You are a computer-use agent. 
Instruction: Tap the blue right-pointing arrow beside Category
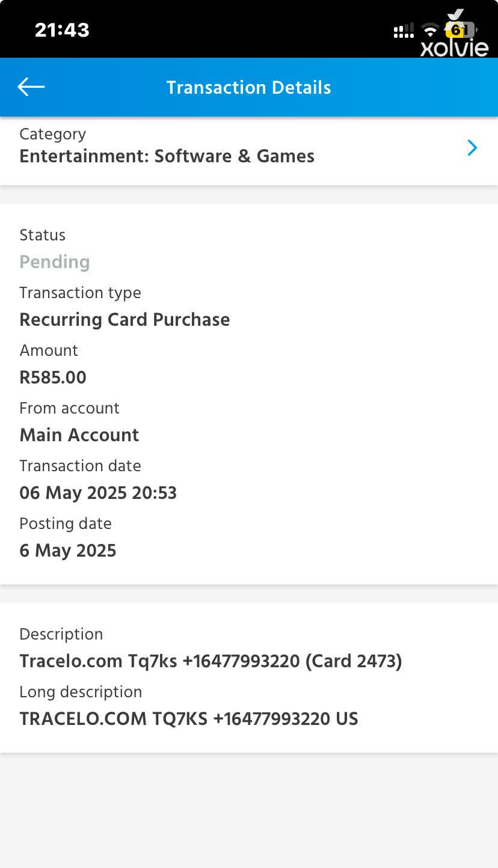[x=473, y=147]
